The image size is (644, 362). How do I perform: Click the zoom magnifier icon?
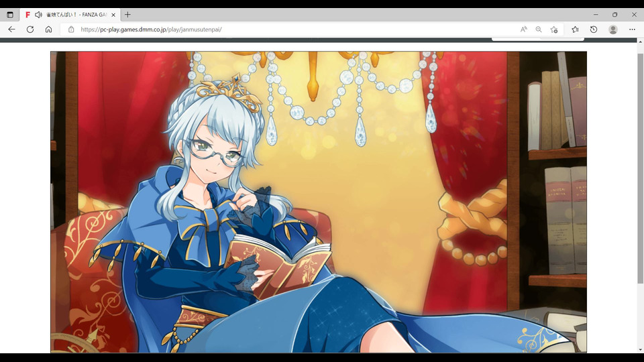pos(539,29)
